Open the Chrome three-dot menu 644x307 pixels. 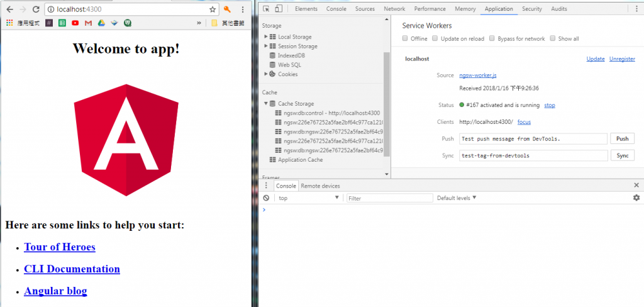(x=243, y=9)
